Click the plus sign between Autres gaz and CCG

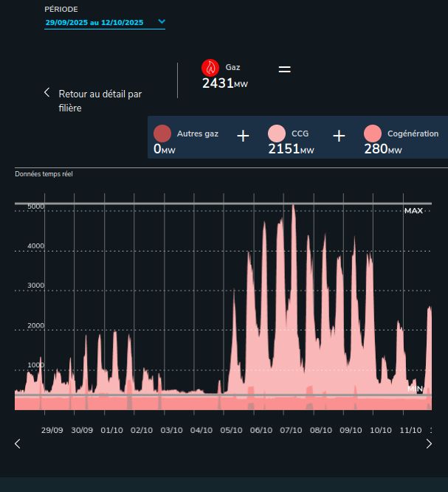pos(243,136)
